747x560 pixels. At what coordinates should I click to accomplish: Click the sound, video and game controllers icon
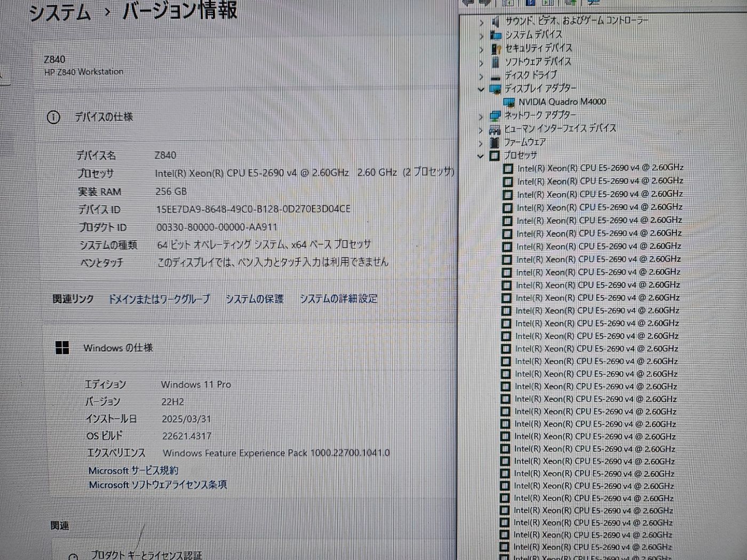tap(496, 21)
